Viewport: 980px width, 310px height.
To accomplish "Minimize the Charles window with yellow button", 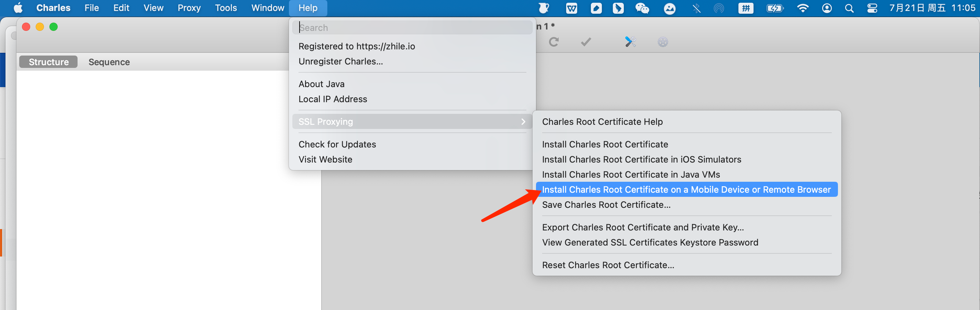I will (39, 27).
